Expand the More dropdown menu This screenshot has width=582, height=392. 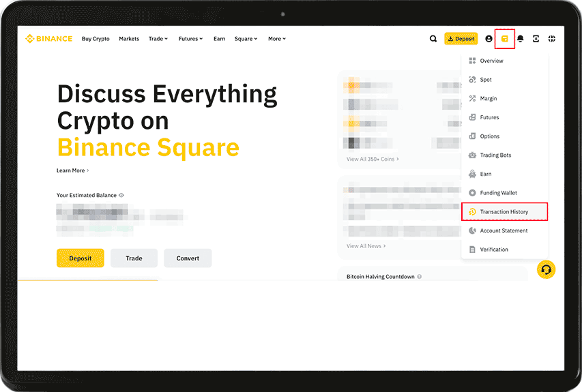click(277, 39)
